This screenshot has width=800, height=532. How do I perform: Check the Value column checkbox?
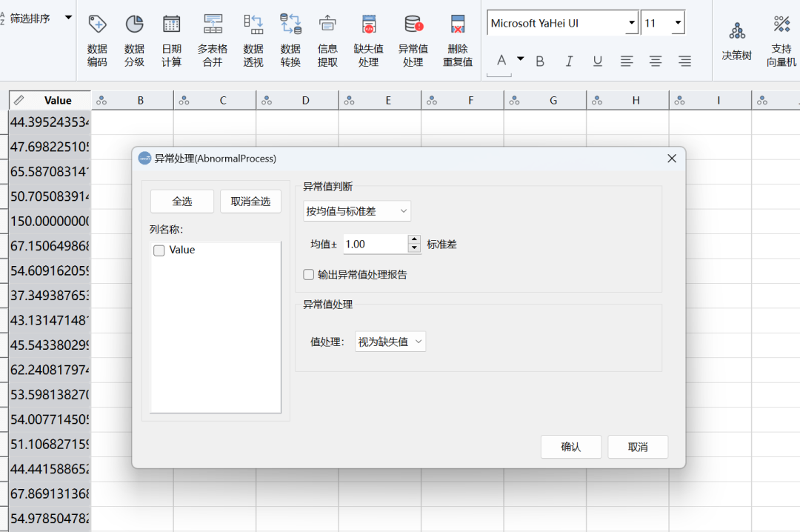pos(159,250)
